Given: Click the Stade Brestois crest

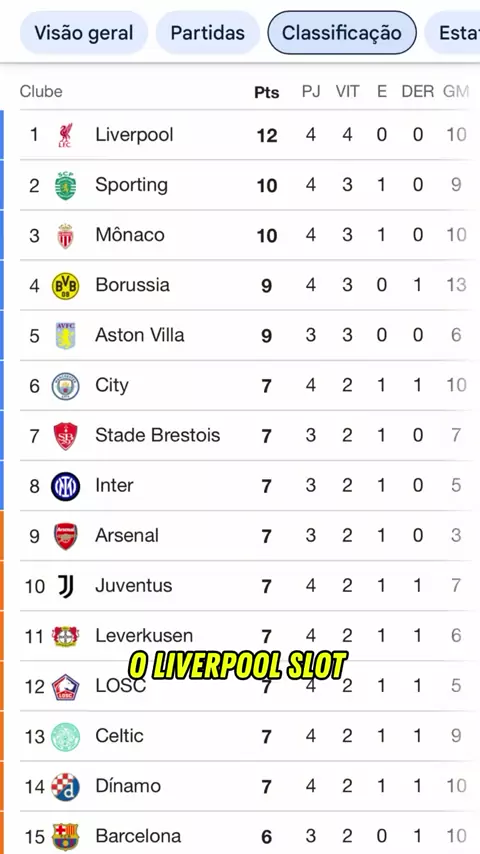Looking at the screenshot, I should click(65, 436).
